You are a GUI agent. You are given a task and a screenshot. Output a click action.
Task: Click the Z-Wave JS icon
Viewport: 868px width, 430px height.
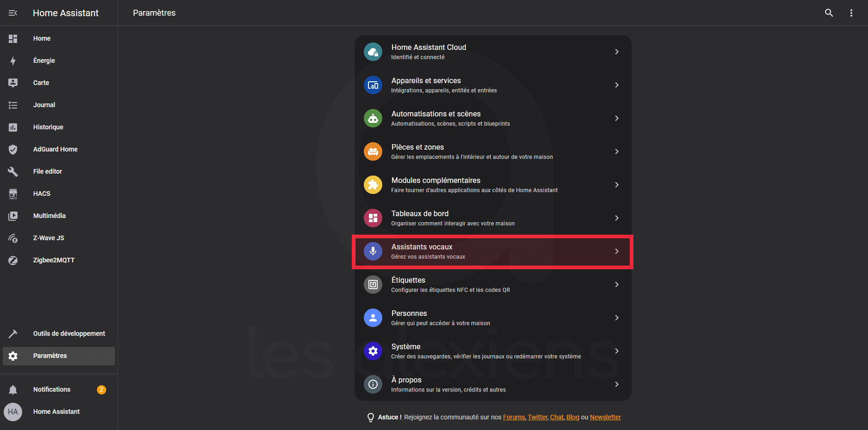click(13, 238)
